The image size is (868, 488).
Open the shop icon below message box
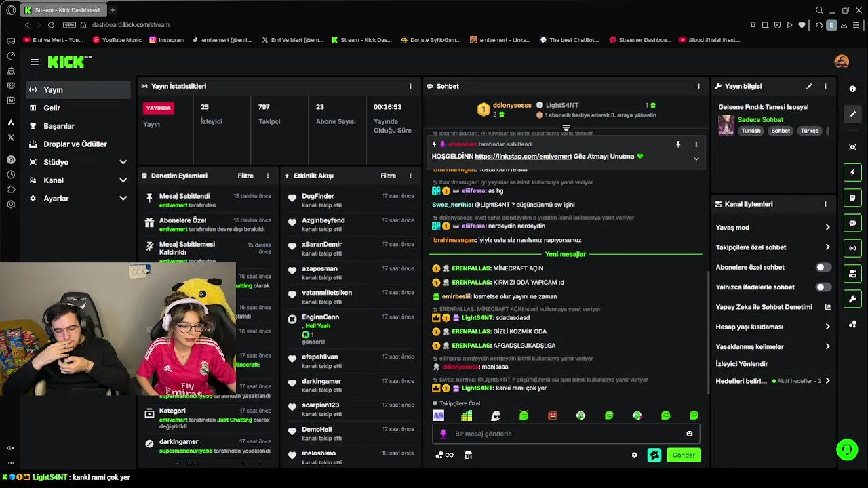pyautogui.click(x=468, y=455)
